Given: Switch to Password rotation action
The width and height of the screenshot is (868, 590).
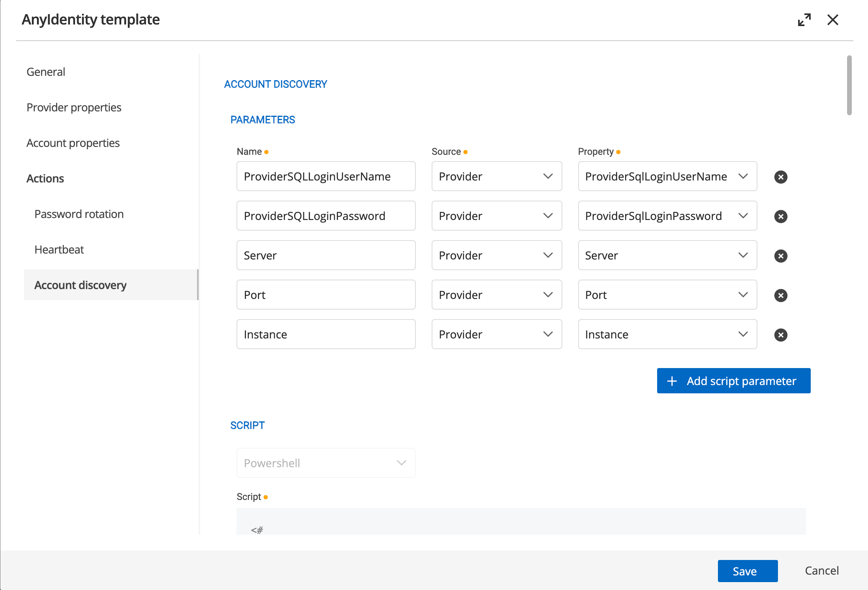Looking at the screenshot, I should [x=79, y=214].
